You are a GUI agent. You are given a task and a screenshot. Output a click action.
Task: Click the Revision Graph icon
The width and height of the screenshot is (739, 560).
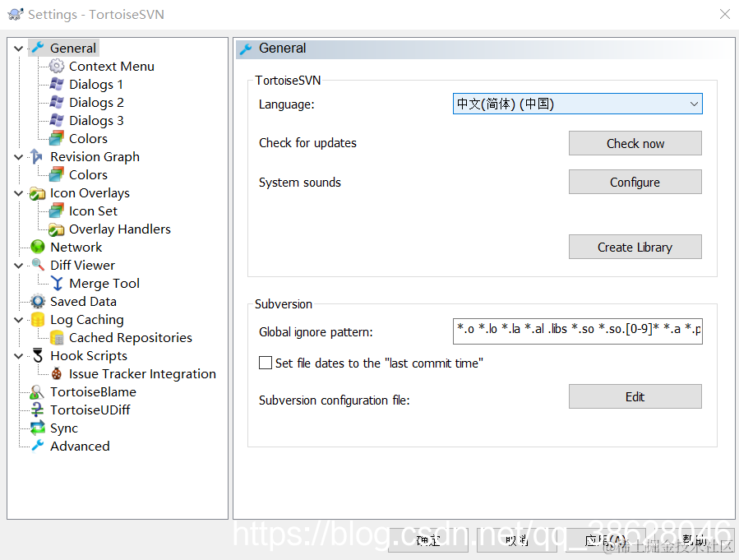coord(37,156)
